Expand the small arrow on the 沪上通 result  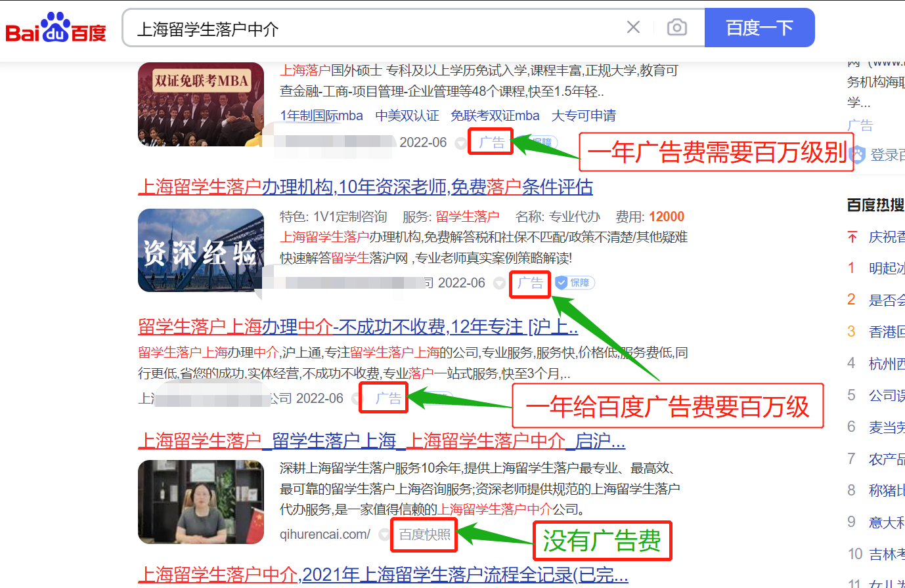coord(357,398)
